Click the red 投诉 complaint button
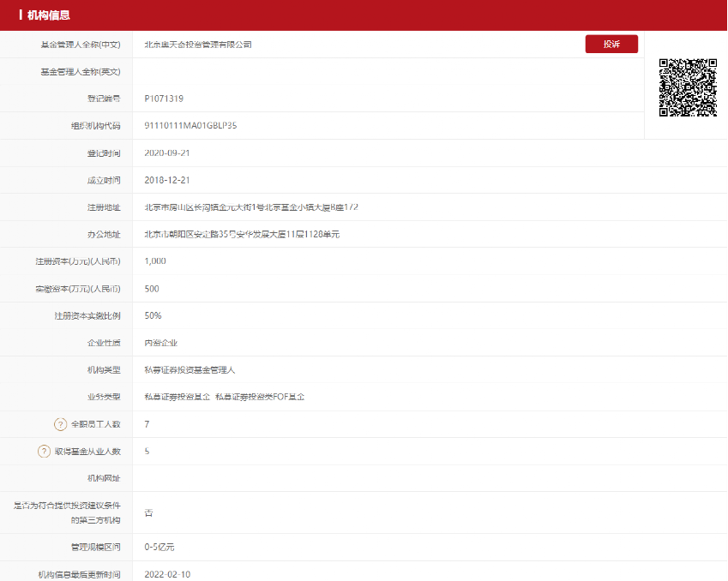This screenshot has height=581, width=728. 611,45
